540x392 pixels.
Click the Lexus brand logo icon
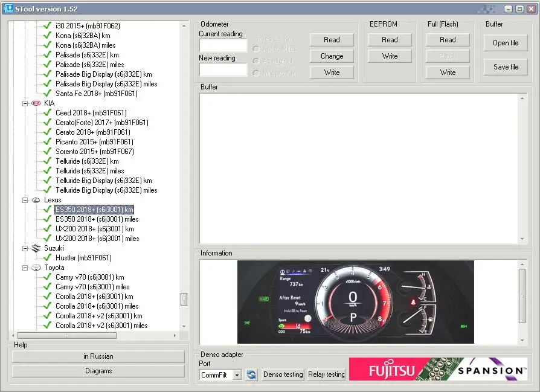tap(36, 200)
